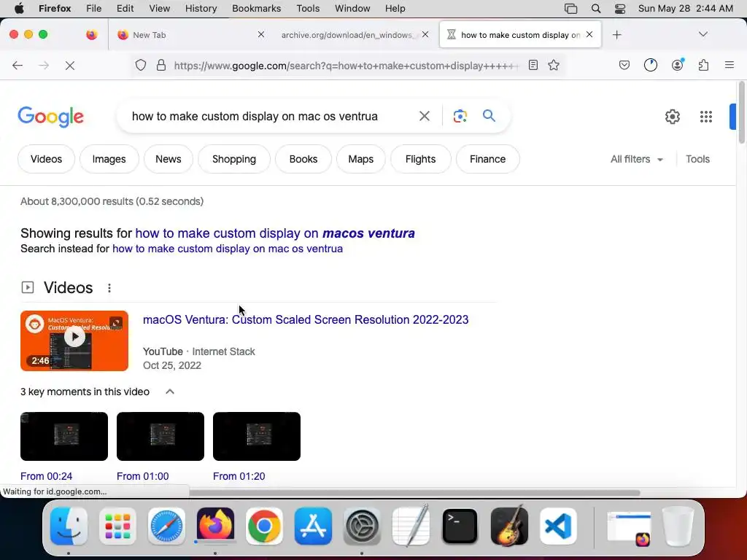Open the tracking protection shield icon
747x560 pixels.
tap(141, 65)
